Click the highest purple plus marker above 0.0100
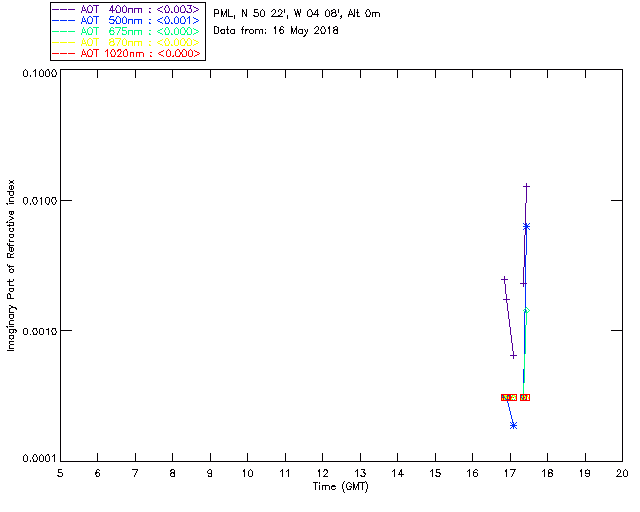The width and height of the screenshot is (640, 512). coord(527,187)
